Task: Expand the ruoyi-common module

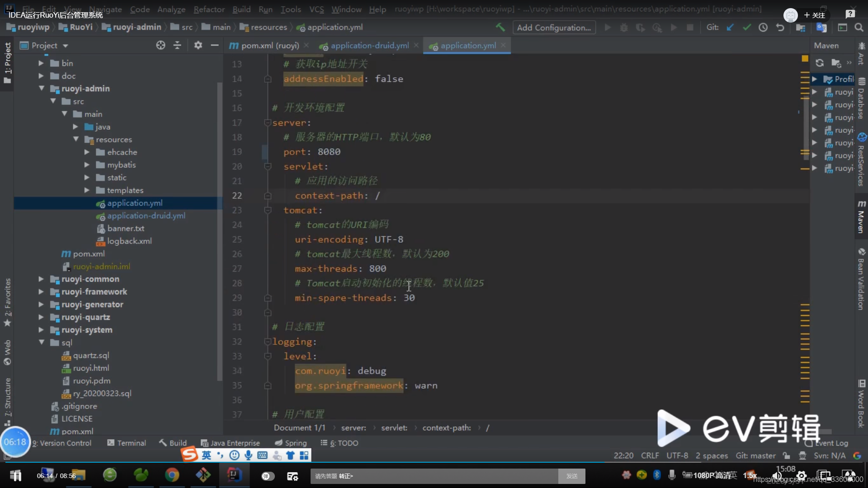Action: [x=41, y=279]
